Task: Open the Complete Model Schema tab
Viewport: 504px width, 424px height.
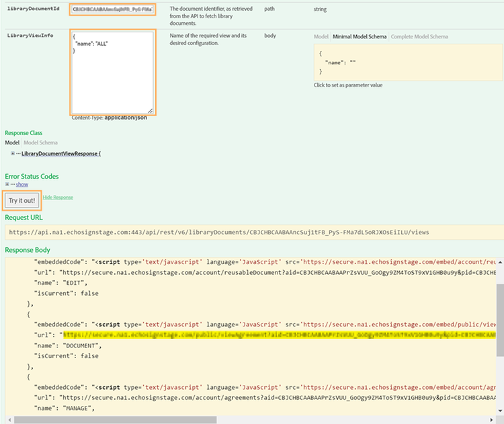Action: [x=419, y=36]
